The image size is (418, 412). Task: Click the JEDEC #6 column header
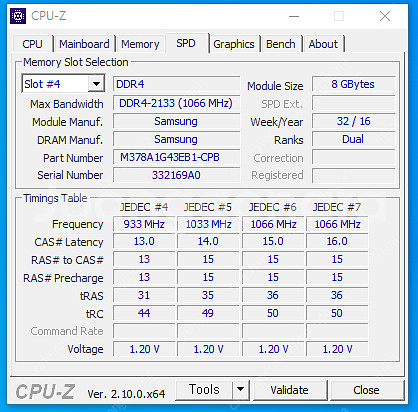coord(272,207)
